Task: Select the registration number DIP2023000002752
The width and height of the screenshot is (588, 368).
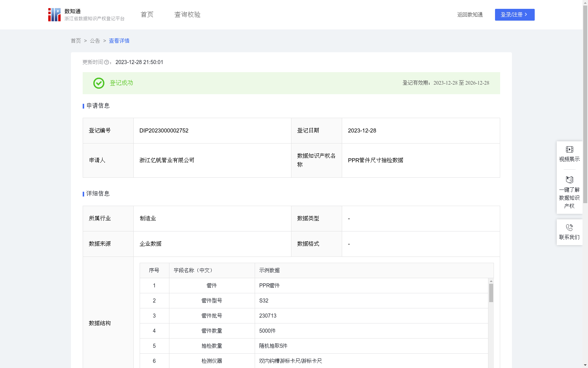Action: coord(164,131)
